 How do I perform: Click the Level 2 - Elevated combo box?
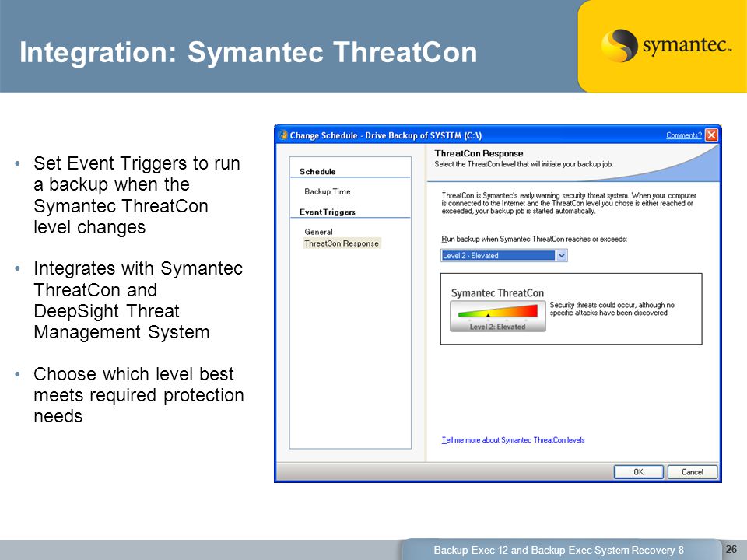click(x=504, y=256)
